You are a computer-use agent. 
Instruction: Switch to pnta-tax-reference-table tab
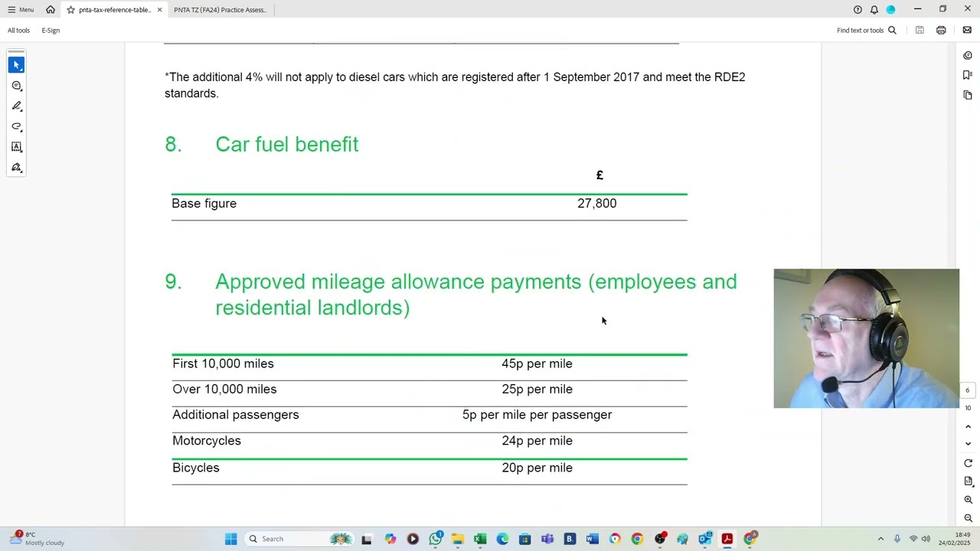tap(114, 10)
